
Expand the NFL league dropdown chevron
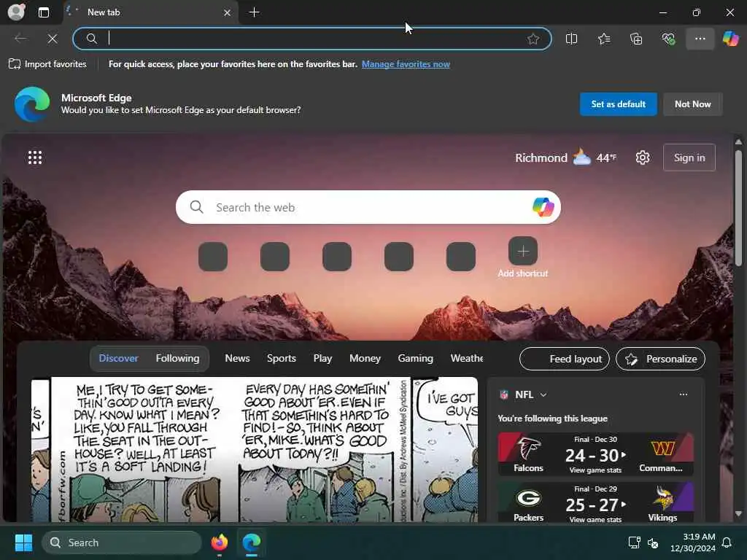[x=543, y=394]
